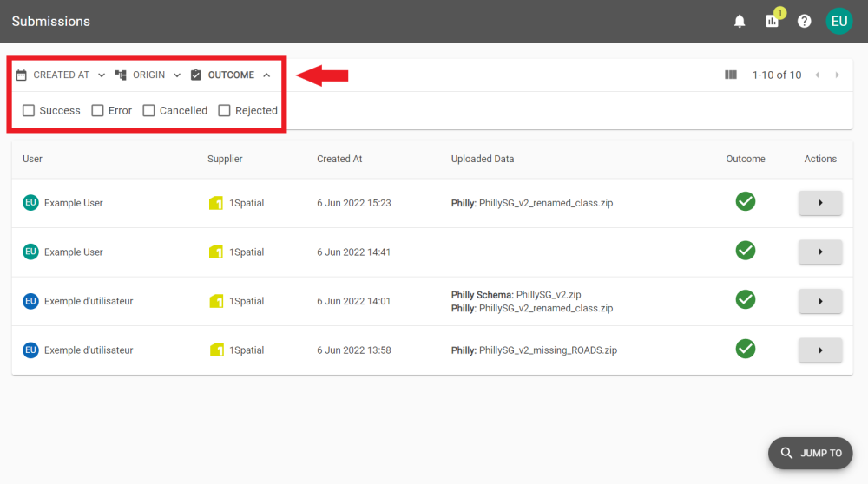Click the Uploaded Data column header
This screenshot has width=868, height=484.
482,159
